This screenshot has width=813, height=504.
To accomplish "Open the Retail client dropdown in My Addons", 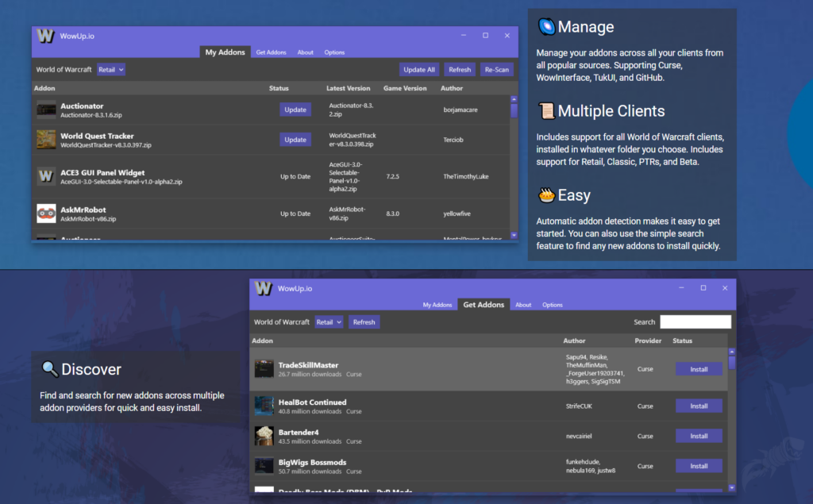I will tap(111, 70).
